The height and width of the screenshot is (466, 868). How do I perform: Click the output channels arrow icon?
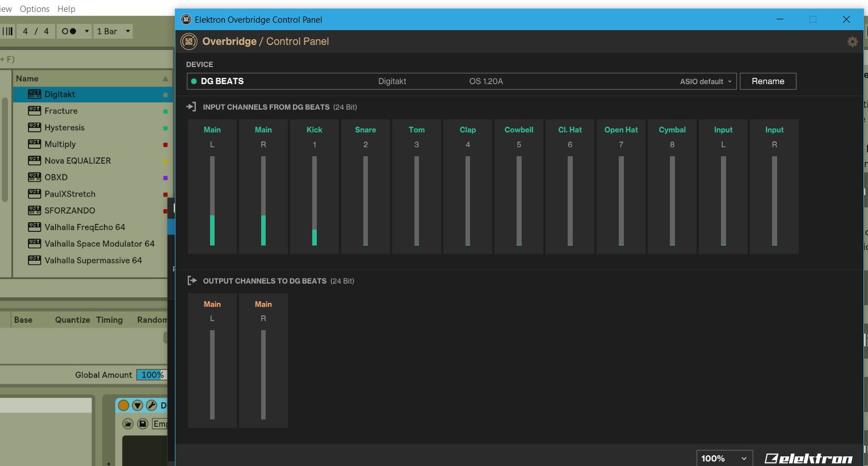click(192, 281)
